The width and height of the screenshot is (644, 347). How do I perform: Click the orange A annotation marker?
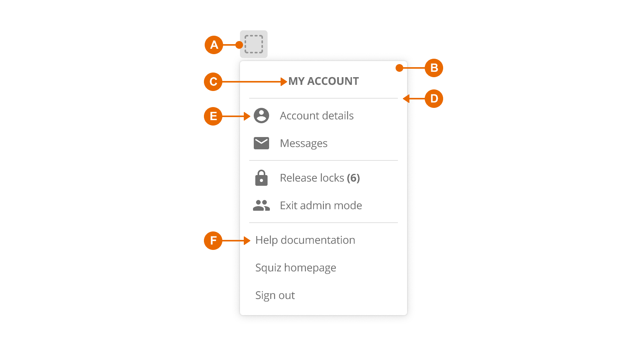[x=214, y=45]
